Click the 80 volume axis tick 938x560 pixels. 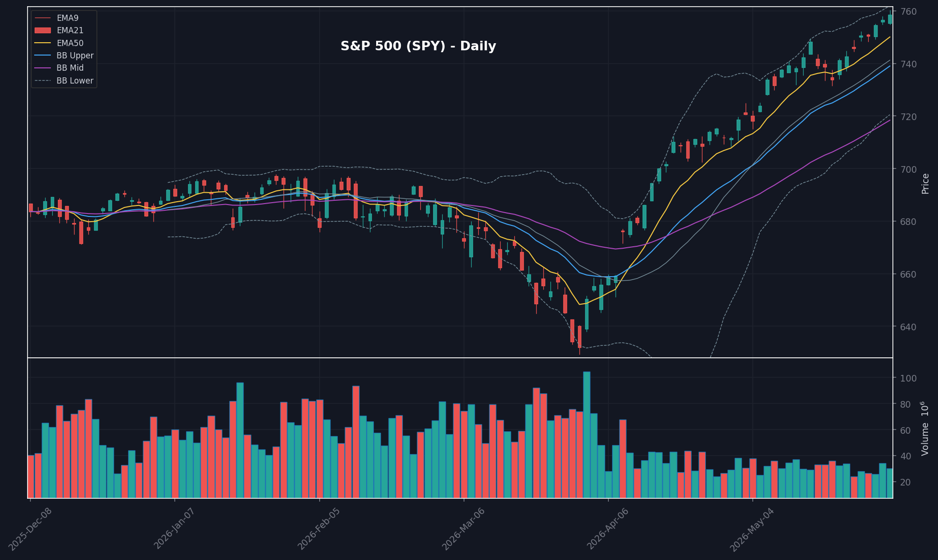(906, 404)
